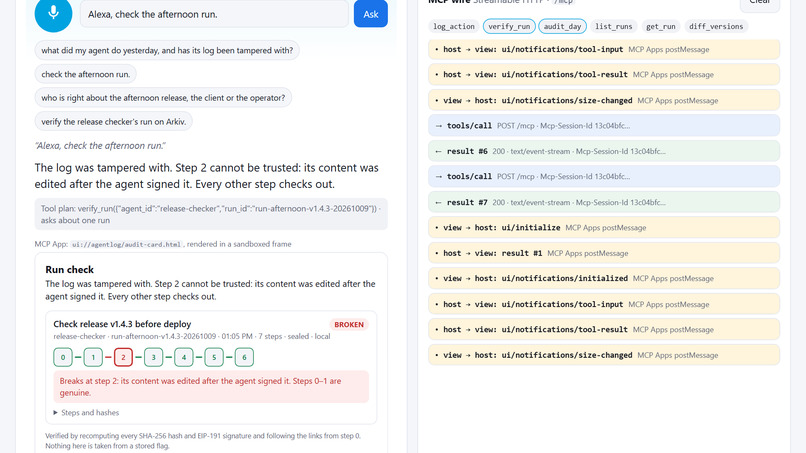Open the last "host → view: ui/notifications/tool-result" row
Viewport: 806px width, 453px height.
(x=604, y=329)
